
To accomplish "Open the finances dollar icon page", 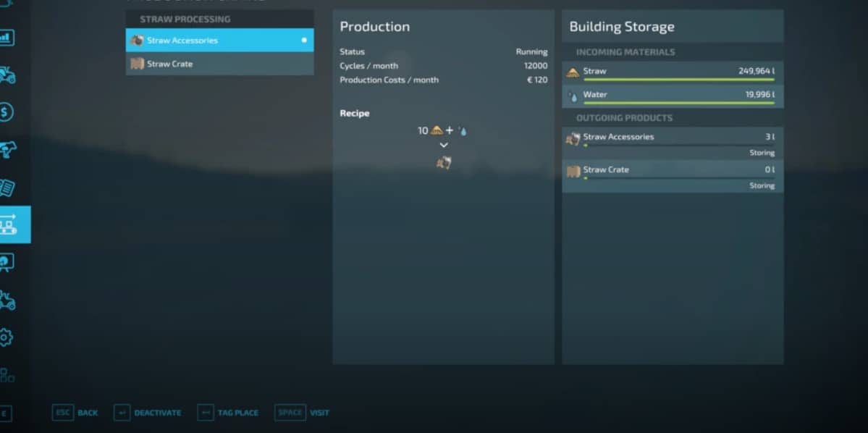I will [7, 112].
